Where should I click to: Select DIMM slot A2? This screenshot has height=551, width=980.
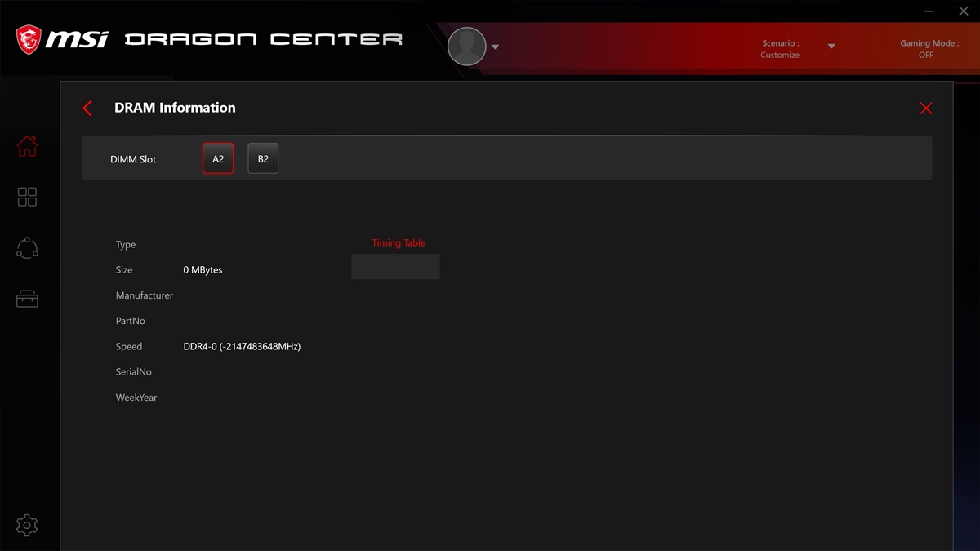click(x=218, y=159)
